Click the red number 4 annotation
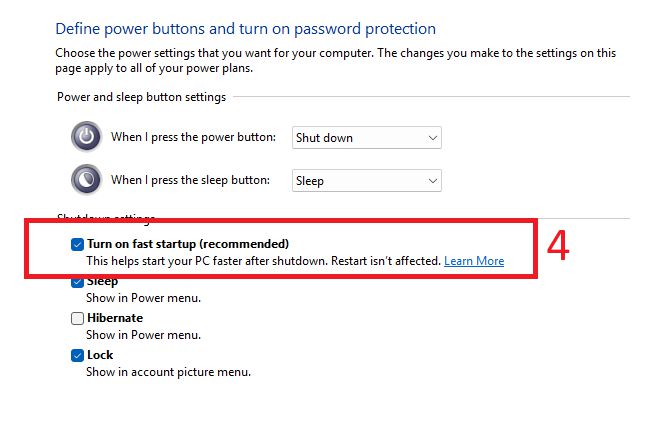 (558, 247)
